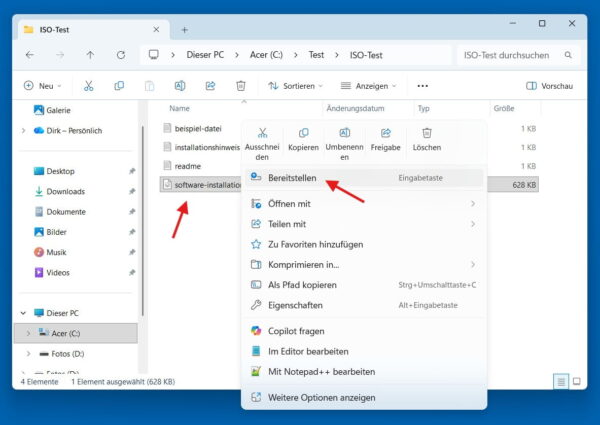
Task: Open Musik in the sidebar
Action: 50,252
